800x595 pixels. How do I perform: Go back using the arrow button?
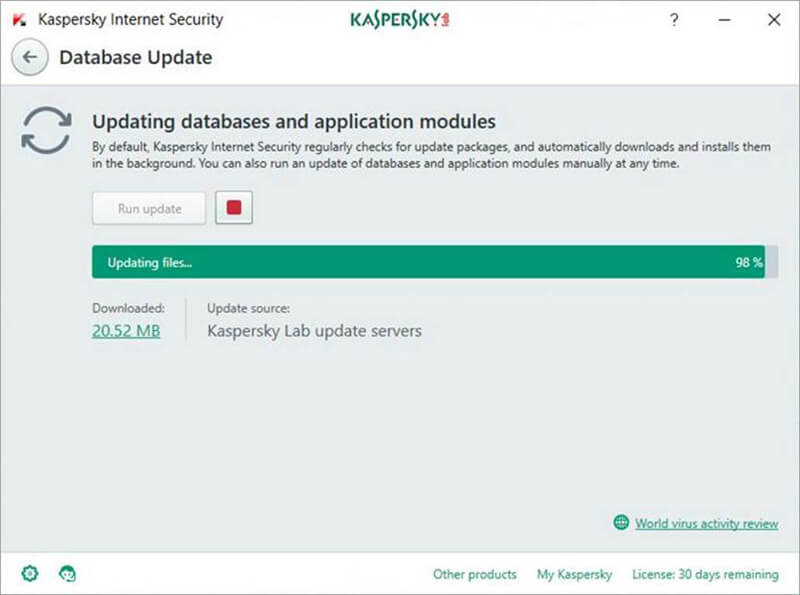[30, 57]
